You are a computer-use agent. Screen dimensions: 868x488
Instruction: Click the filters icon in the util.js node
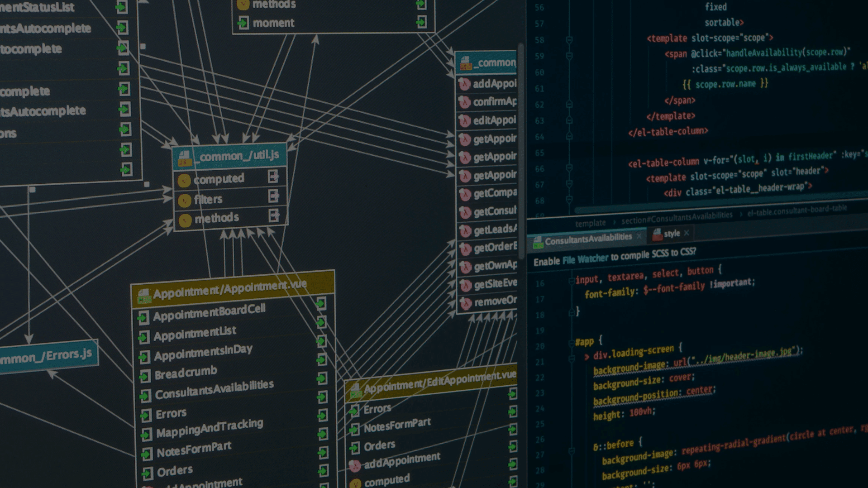[184, 201]
